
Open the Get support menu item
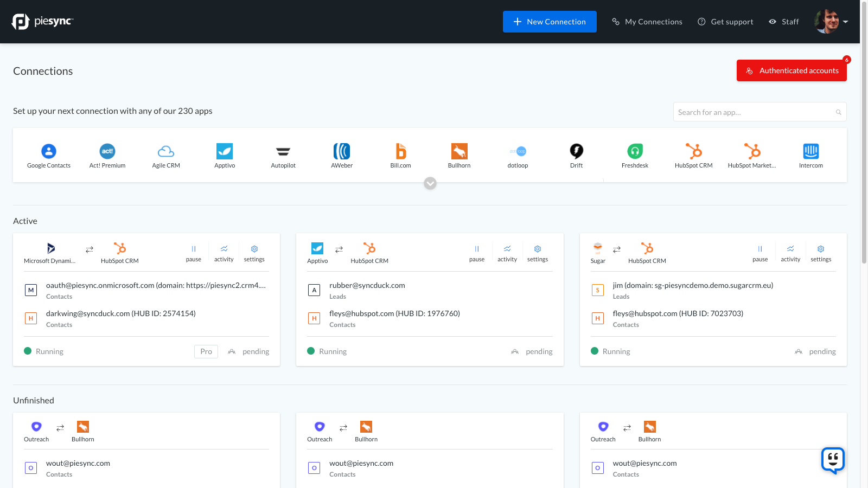pos(725,22)
